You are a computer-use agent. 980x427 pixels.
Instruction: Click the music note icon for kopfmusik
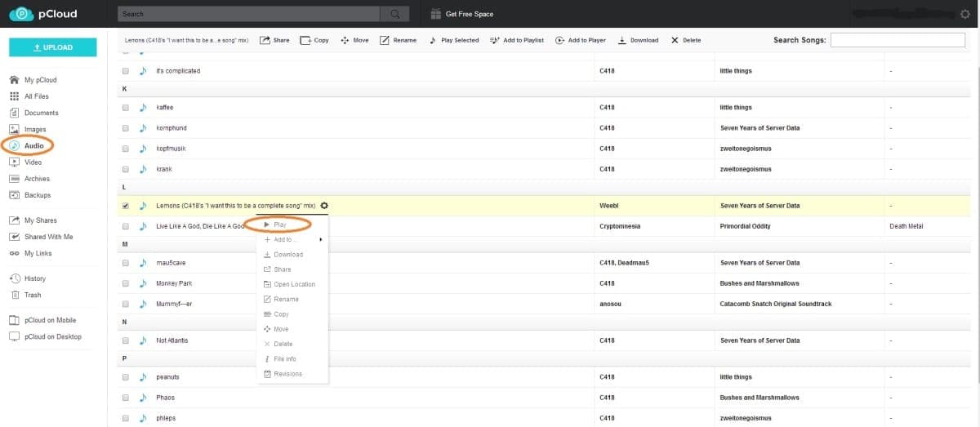(x=143, y=149)
